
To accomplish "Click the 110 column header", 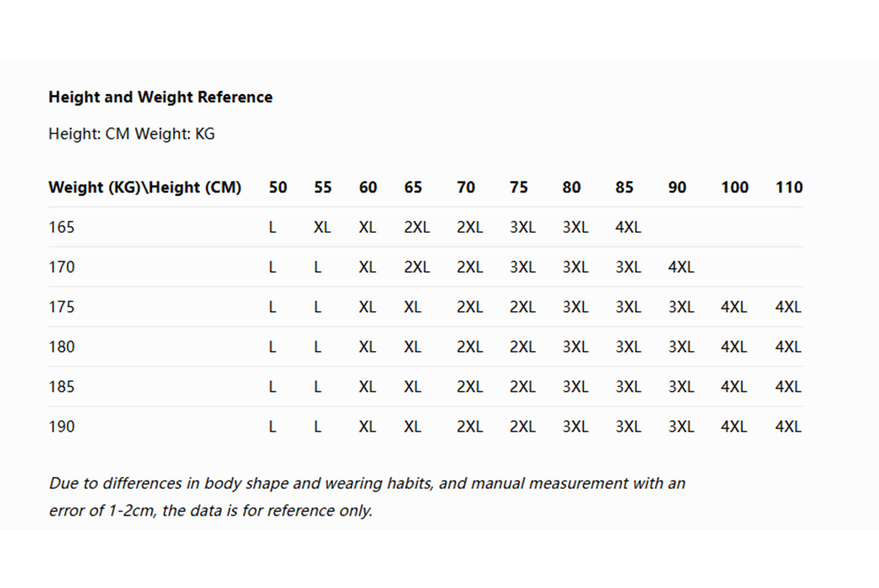I will 789,187.
